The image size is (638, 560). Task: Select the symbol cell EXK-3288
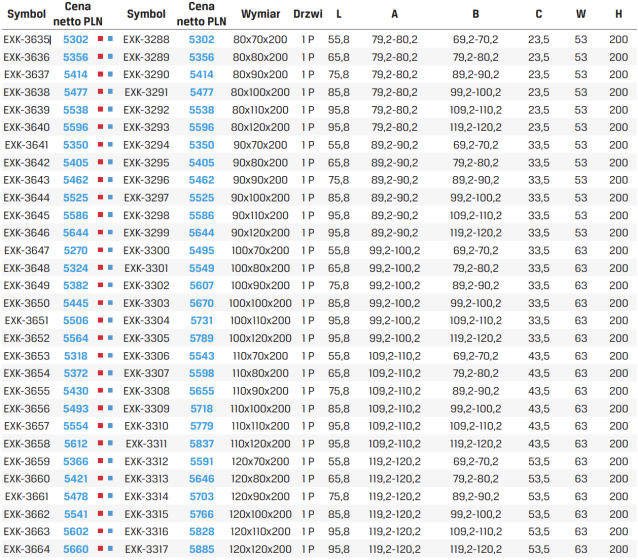(146, 39)
